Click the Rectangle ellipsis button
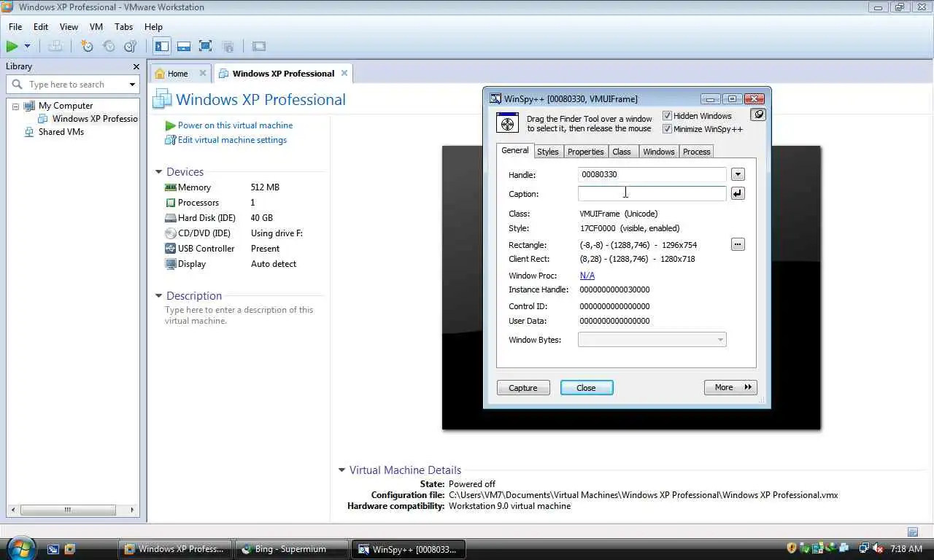This screenshot has height=560, width=934. point(738,244)
